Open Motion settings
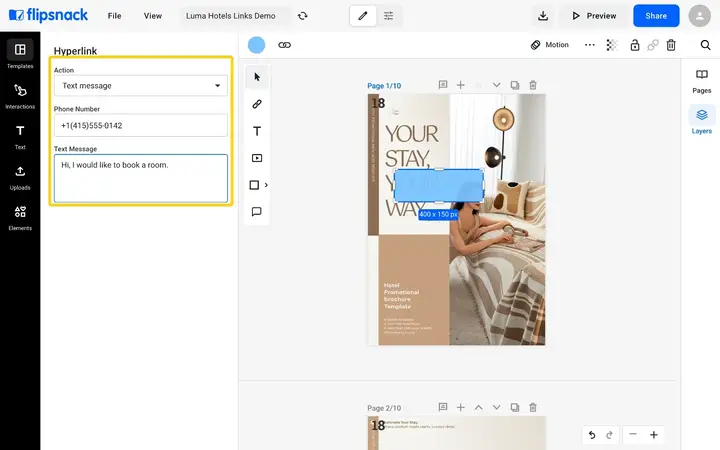Image resolution: width=720 pixels, height=450 pixels. coord(550,45)
